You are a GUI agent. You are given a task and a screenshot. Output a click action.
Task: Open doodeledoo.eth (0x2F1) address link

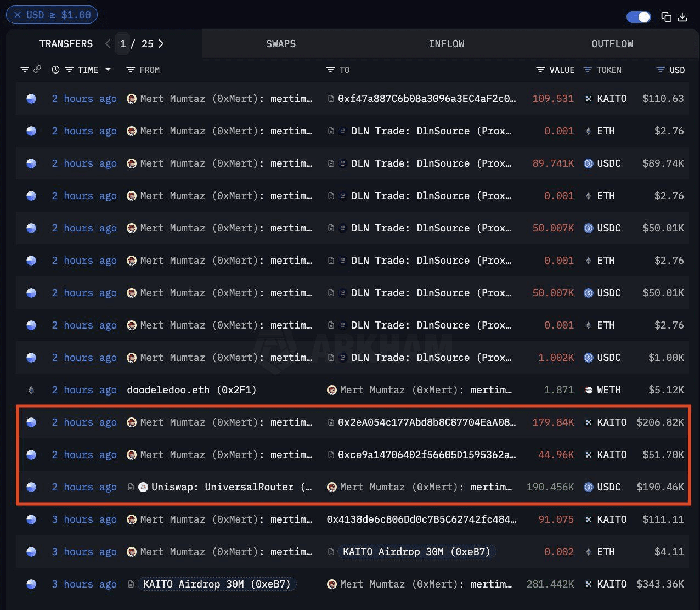pos(191,389)
